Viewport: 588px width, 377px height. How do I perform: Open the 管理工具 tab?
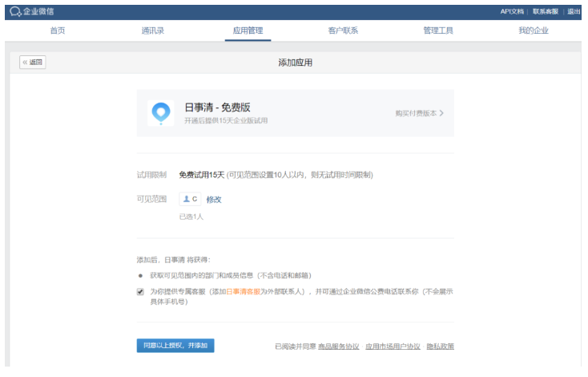click(x=438, y=30)
